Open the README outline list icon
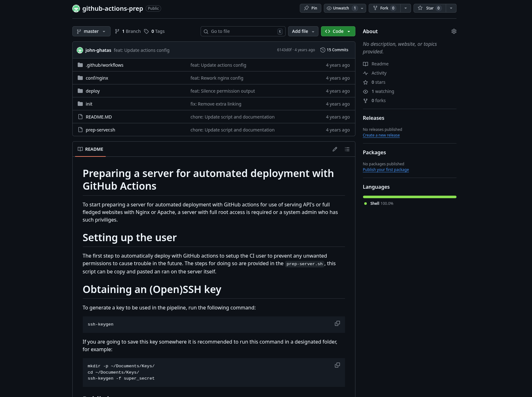 pyautogui.click(x=347, y=149)
